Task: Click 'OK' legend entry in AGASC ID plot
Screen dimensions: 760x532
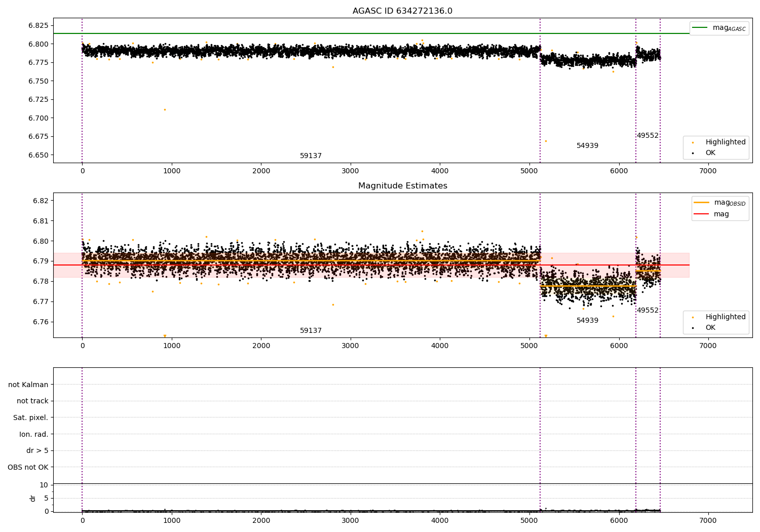Action: tap(703, 153)
